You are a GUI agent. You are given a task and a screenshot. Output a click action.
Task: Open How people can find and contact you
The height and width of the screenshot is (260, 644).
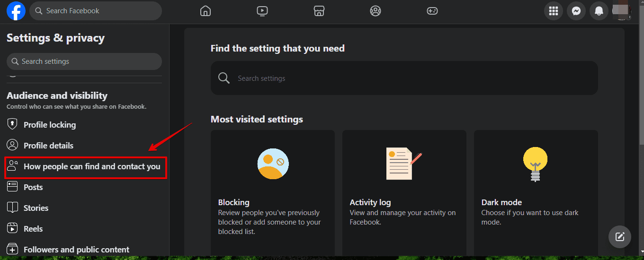click(86, 167)
